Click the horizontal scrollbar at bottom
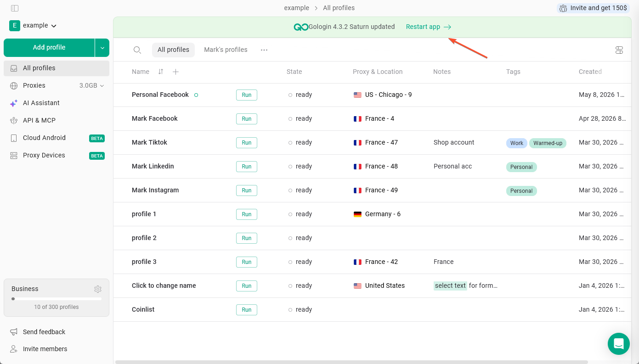The image size is (639, 364). (351, 362)
